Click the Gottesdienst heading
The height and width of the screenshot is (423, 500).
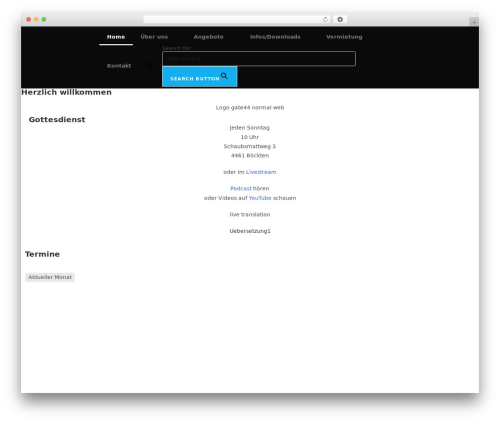pos(57,119)
